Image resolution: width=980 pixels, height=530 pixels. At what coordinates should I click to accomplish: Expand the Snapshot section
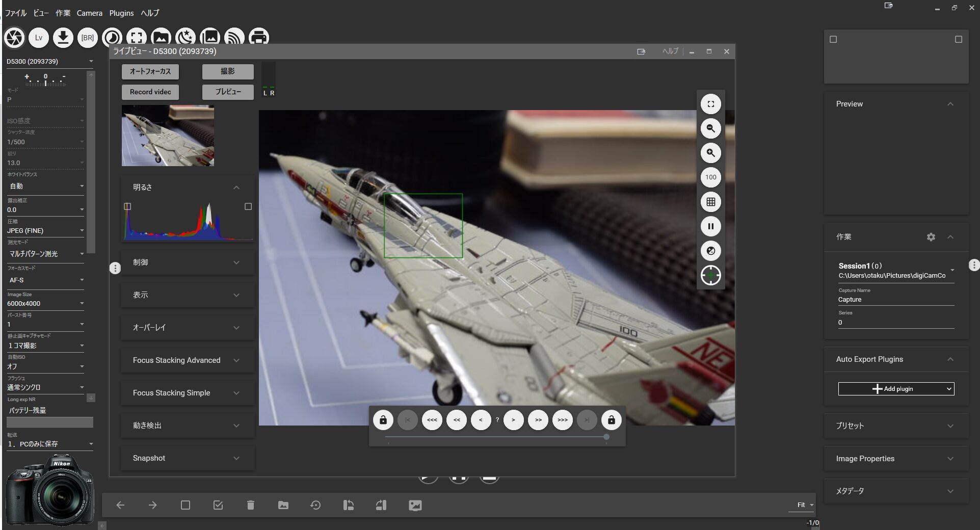coord(188,458)
